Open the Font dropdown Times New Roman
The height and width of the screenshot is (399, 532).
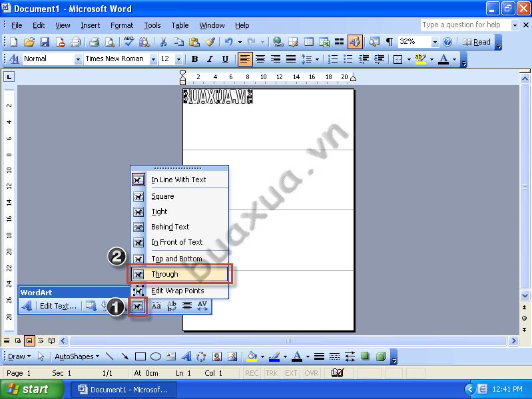153,59
